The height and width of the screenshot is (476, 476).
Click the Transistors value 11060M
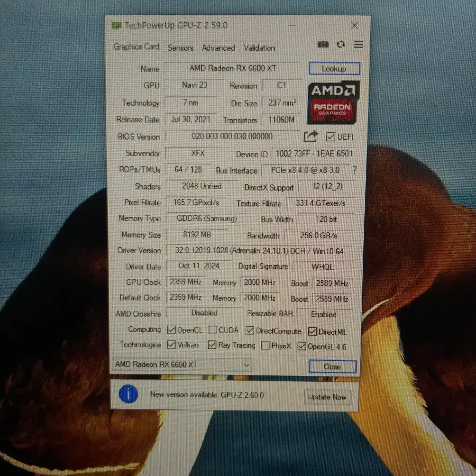[281, 120]
